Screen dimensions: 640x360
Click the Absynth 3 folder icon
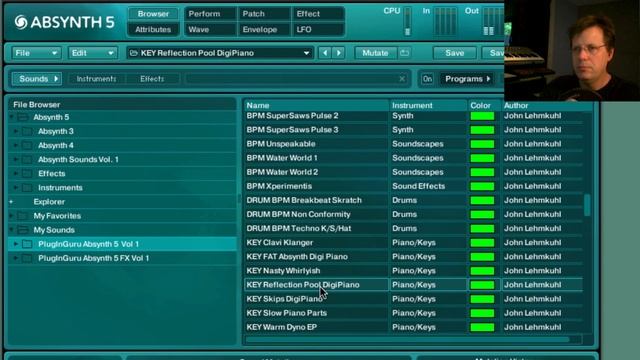[x=27, y=131]
